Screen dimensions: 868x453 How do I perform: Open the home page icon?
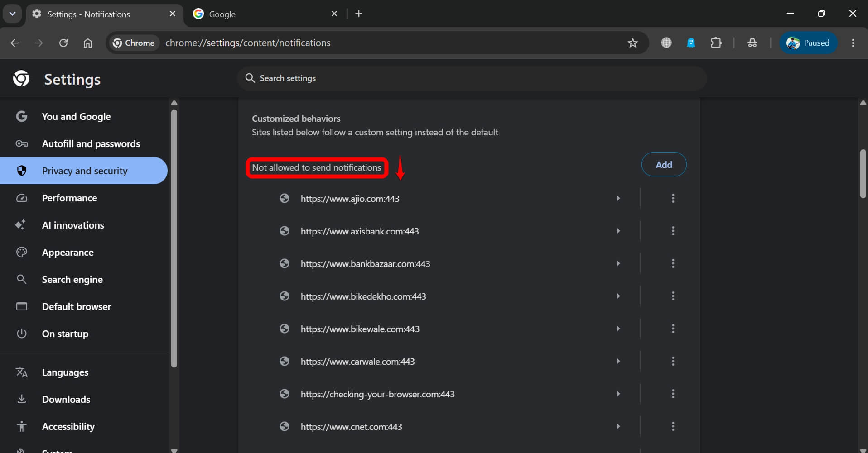88,43
